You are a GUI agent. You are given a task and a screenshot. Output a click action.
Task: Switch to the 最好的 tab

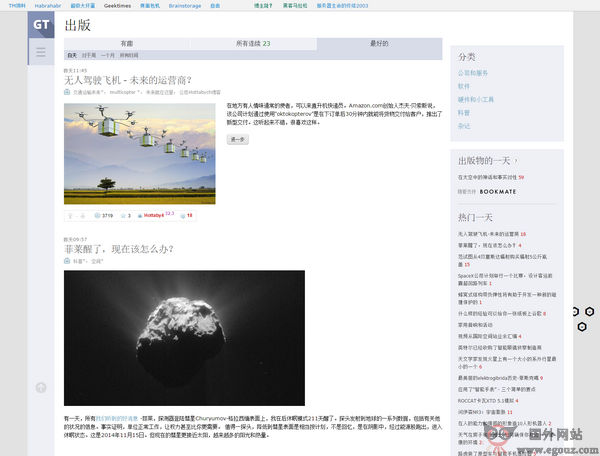(379, 44)
